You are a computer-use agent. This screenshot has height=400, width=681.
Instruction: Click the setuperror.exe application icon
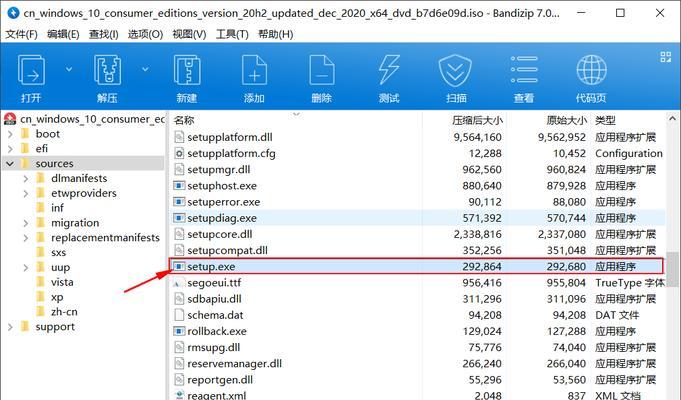179,202
